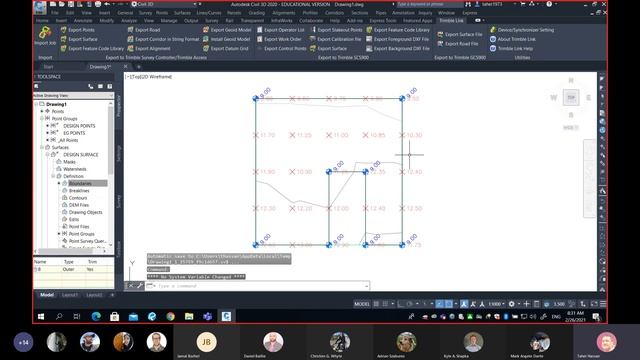Click the Export Work Order icon

(x=260, y=39)
